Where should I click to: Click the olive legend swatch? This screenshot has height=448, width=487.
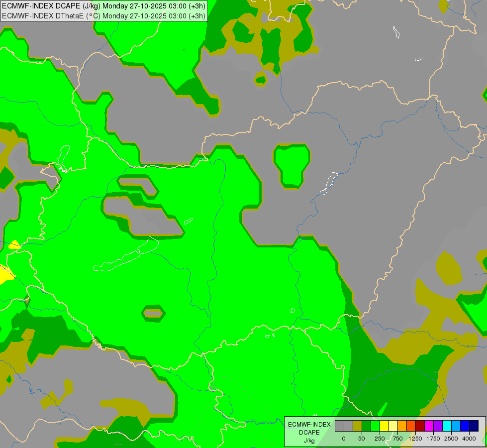tap(358, 426)
